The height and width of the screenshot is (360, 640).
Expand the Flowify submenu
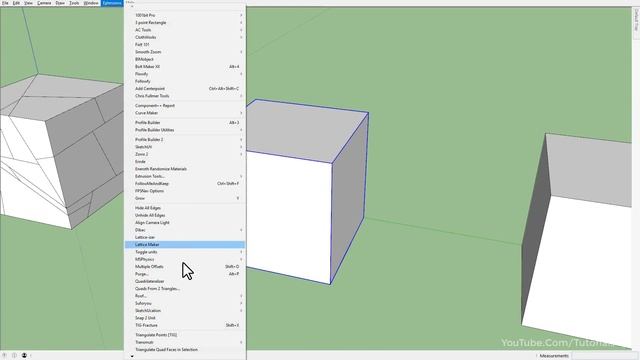pos(184,74)
